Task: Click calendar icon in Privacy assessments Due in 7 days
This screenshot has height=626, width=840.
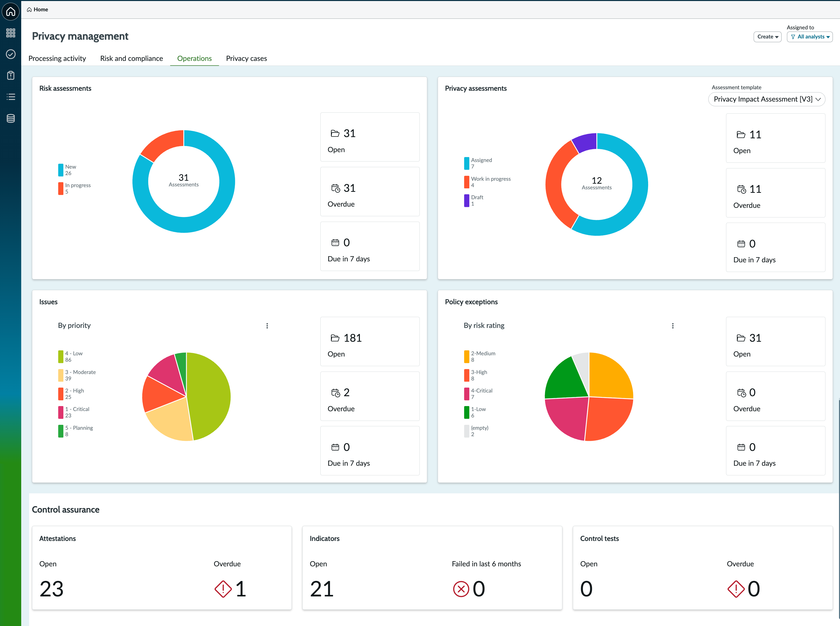Action: pos(741,244)
